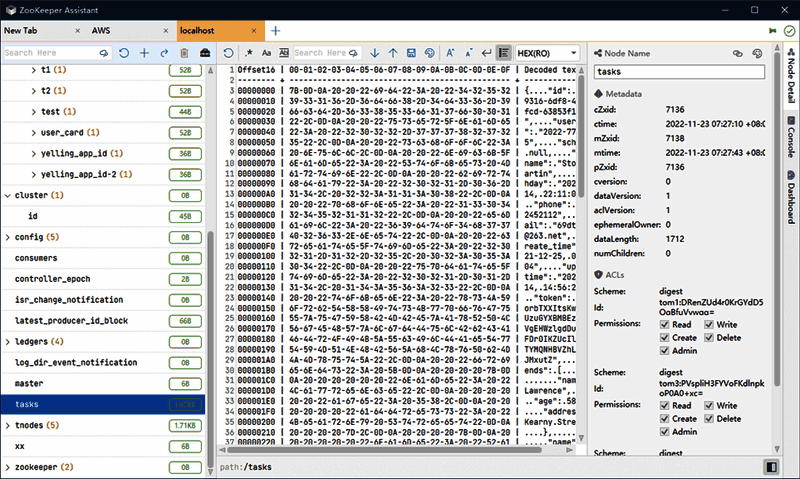Click the green check circle status icon

point(789,31)
